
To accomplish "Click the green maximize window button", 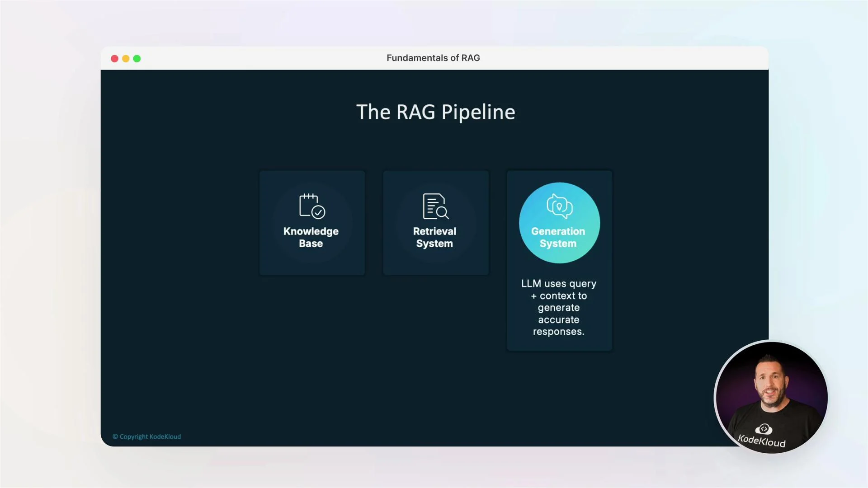I will pos(137,59).
